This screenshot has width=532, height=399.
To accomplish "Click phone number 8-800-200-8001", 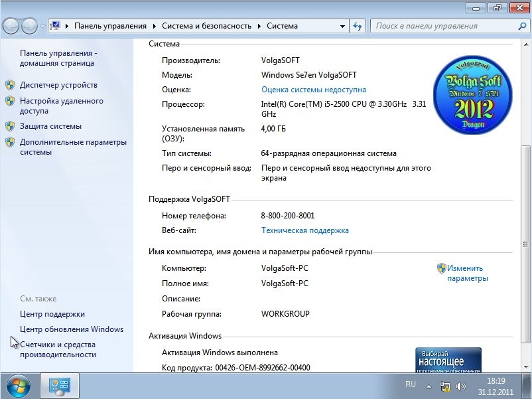I will 288,216.
